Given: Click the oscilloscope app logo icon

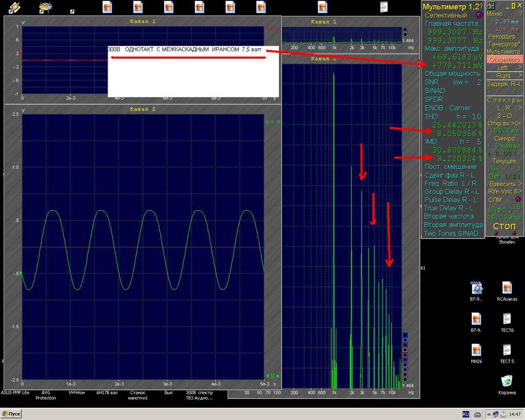Looking at the screenshot, I should pos(491,5).
